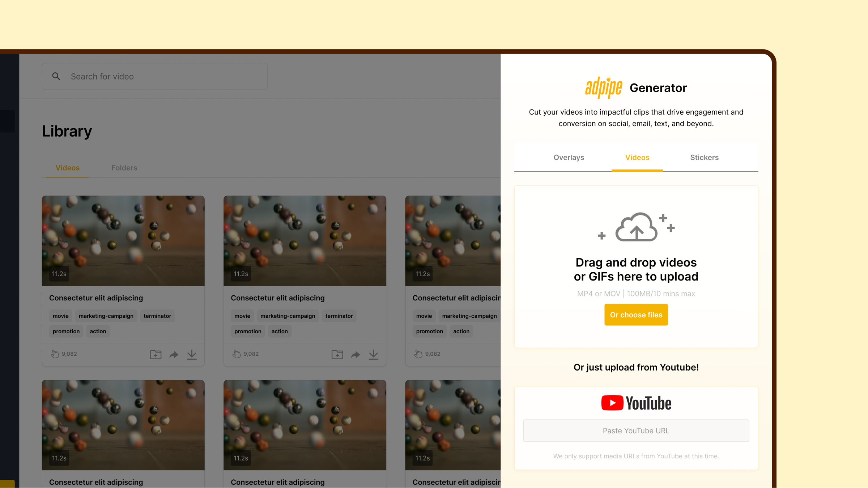Switch to Library Folders tab
This screenshot has width=868, height=488.
[x=124, y=168]
